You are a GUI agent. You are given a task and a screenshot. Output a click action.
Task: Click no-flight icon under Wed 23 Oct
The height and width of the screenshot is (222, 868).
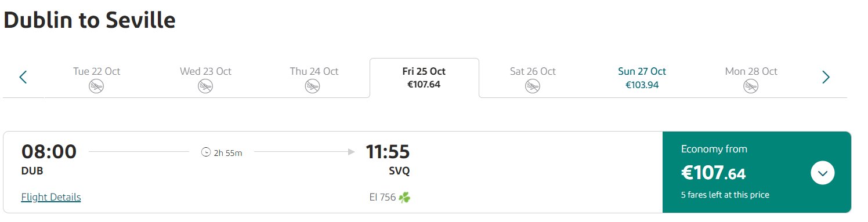[205, 86]
